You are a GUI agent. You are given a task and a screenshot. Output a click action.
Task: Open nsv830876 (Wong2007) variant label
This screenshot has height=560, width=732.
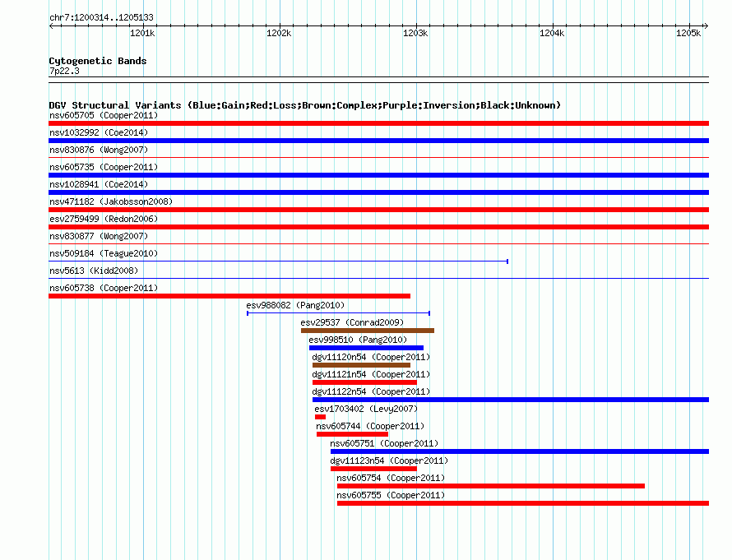(99, 150)
